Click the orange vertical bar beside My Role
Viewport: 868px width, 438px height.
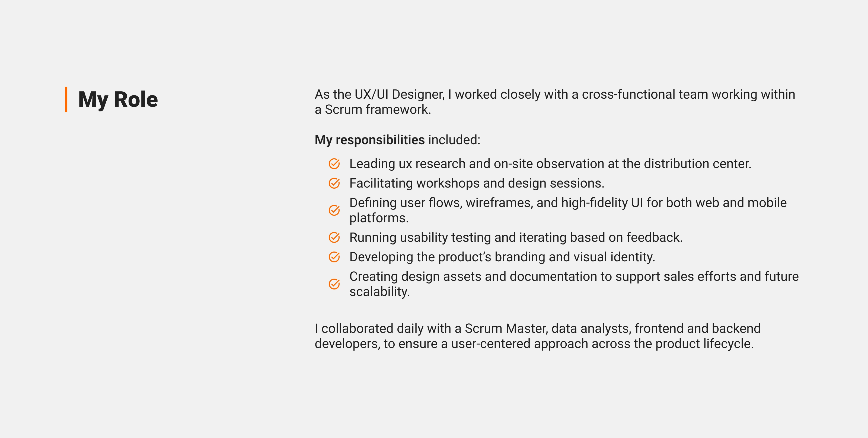(x=66, y=99)
